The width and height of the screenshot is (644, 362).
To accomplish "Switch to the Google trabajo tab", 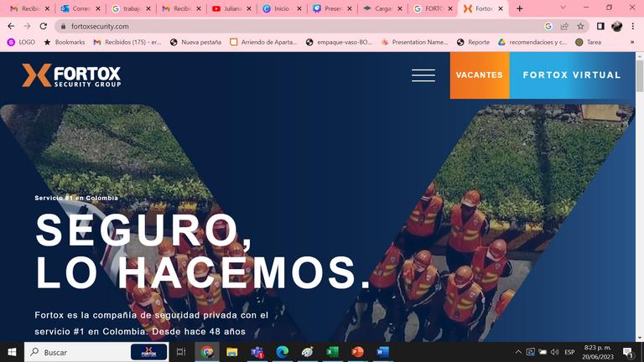I will (x=131, y=8).
